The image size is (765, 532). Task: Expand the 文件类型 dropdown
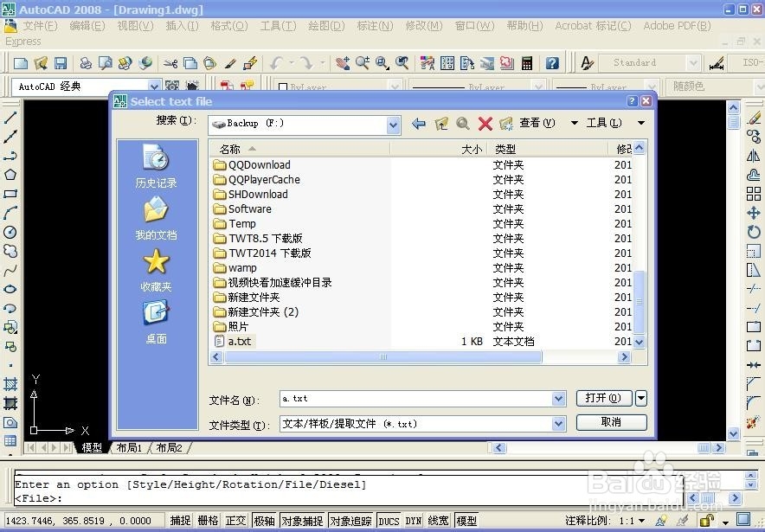(559, 424)
